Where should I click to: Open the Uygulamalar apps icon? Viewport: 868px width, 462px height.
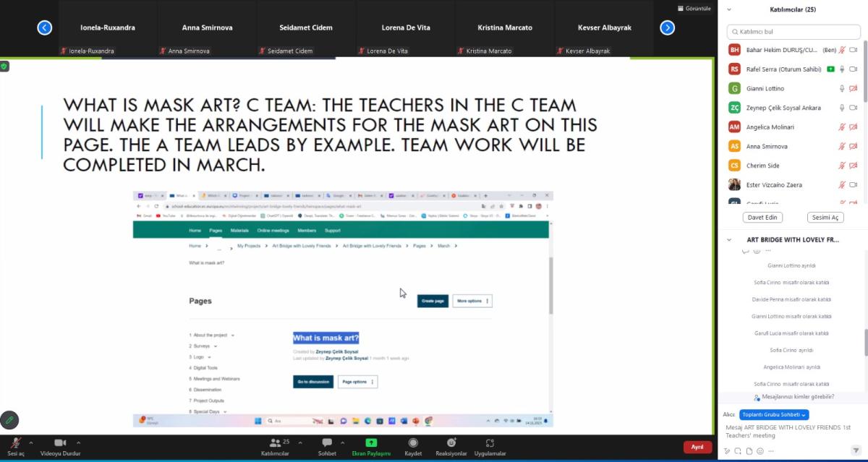[x=490, y=442]
